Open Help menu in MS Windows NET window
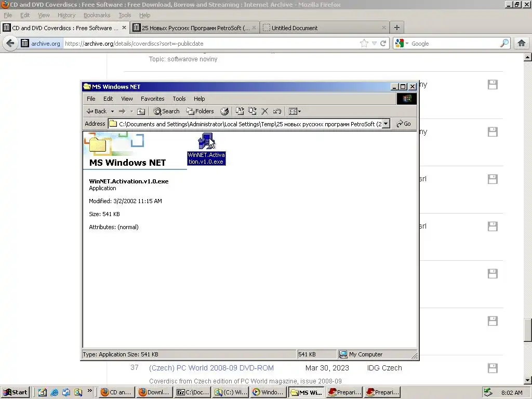The image size is (532, 399). 199,99
